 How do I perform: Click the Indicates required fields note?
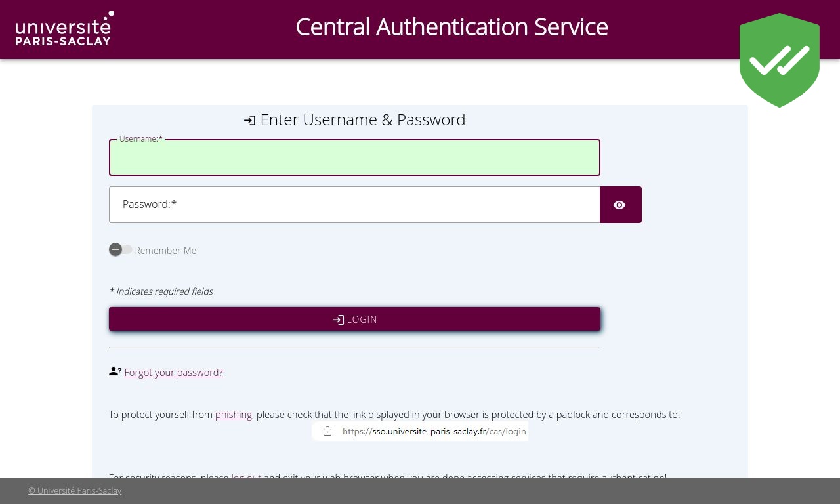[x=161, y=291]
